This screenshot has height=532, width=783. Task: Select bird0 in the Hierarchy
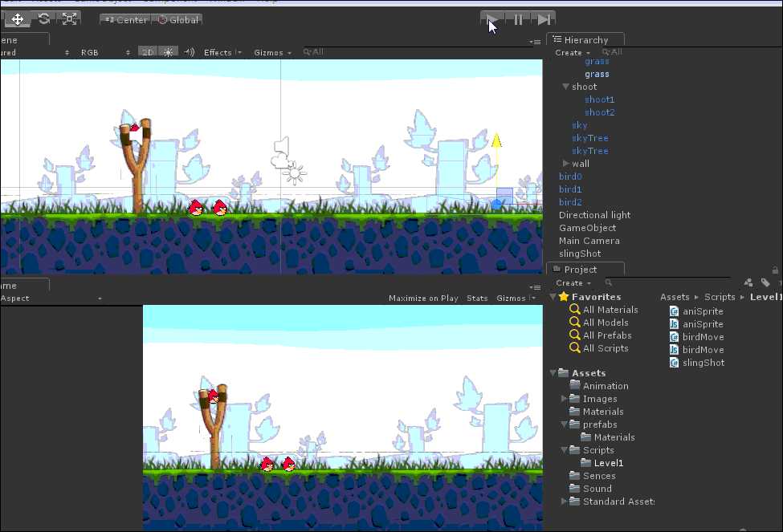click(x=570, y=177)
